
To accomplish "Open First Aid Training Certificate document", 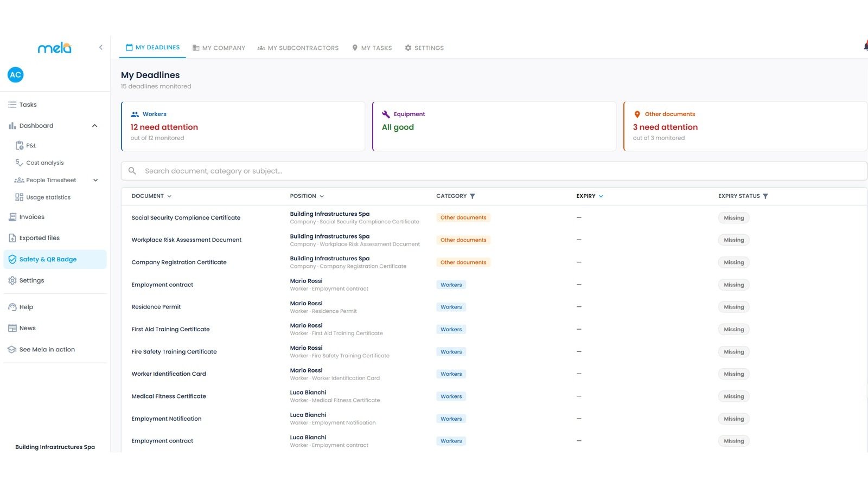I will [170, 329].
